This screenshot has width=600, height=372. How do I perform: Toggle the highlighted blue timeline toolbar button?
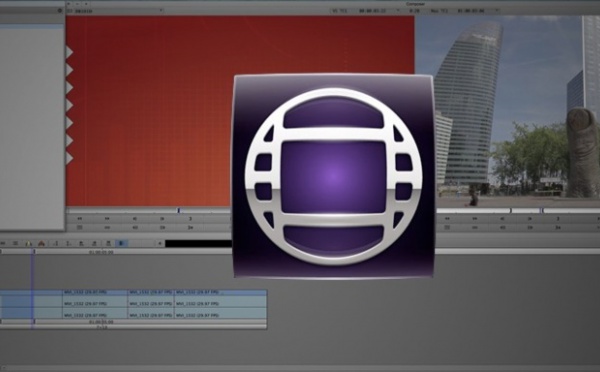tap(121, 243)
